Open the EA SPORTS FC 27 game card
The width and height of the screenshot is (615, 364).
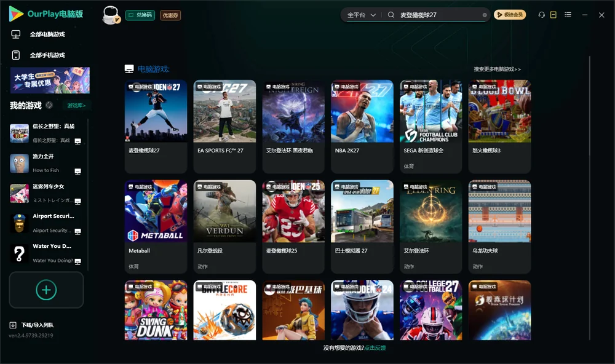224,126
